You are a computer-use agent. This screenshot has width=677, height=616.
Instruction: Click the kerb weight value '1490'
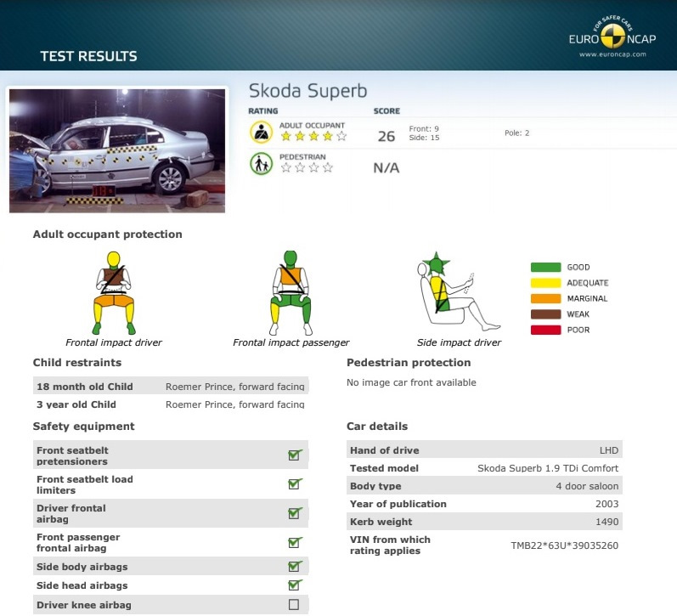pyautogui.click(x=607, y=522)
